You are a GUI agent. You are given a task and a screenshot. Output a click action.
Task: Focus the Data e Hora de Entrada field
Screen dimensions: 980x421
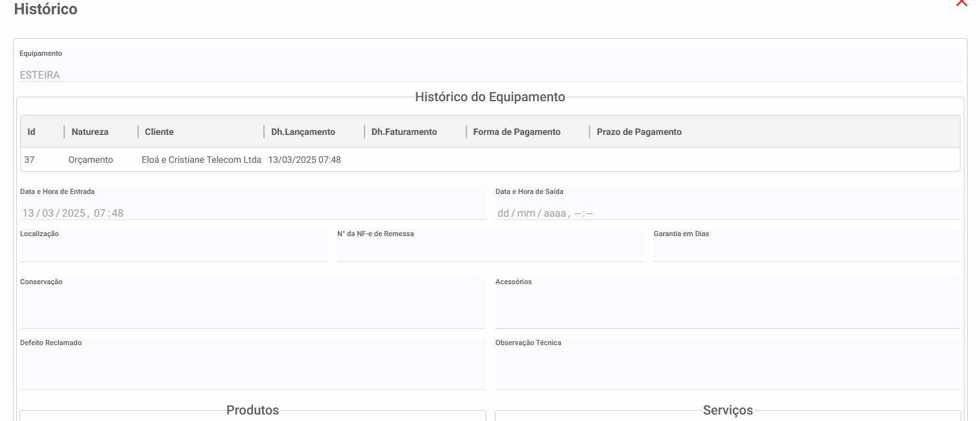pyautogui.click(x=253, y=204)
